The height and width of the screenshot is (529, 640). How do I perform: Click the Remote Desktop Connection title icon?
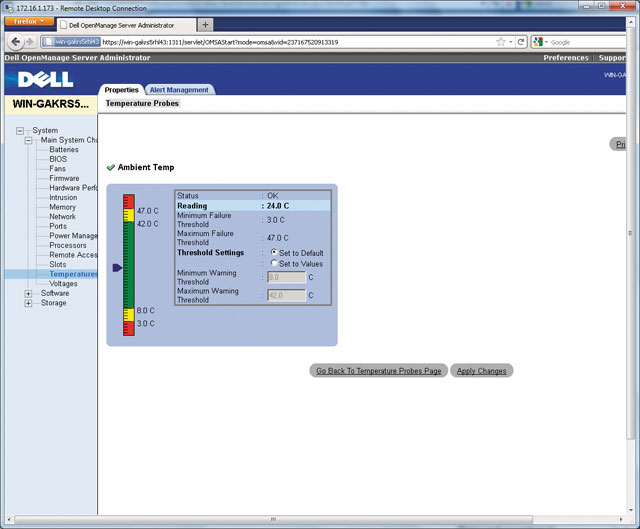point(9,8)
